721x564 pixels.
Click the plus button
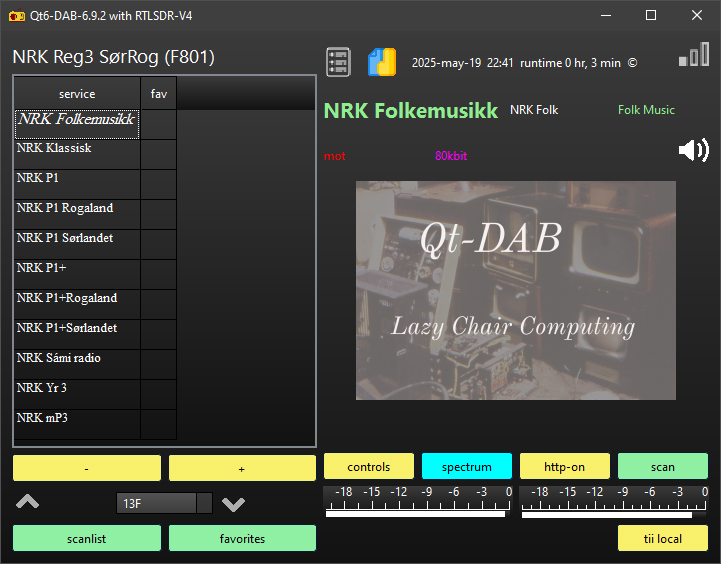[x=242, y=468]
